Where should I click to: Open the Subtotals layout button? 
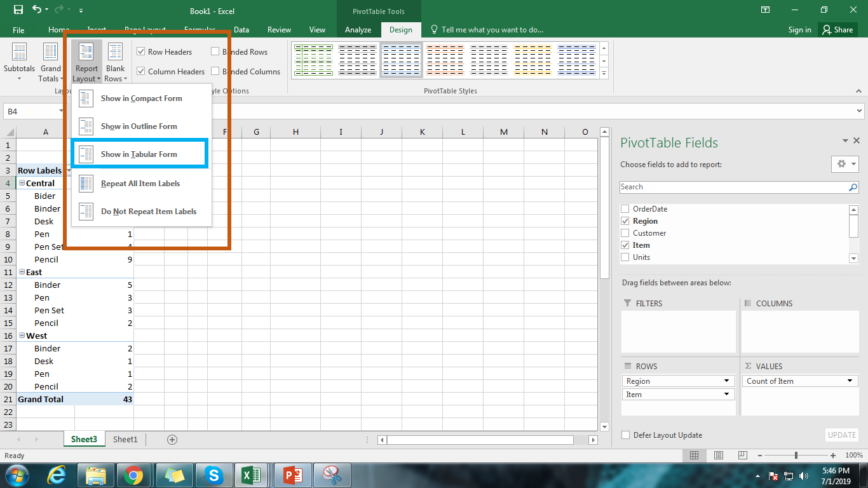coord(19,62)
